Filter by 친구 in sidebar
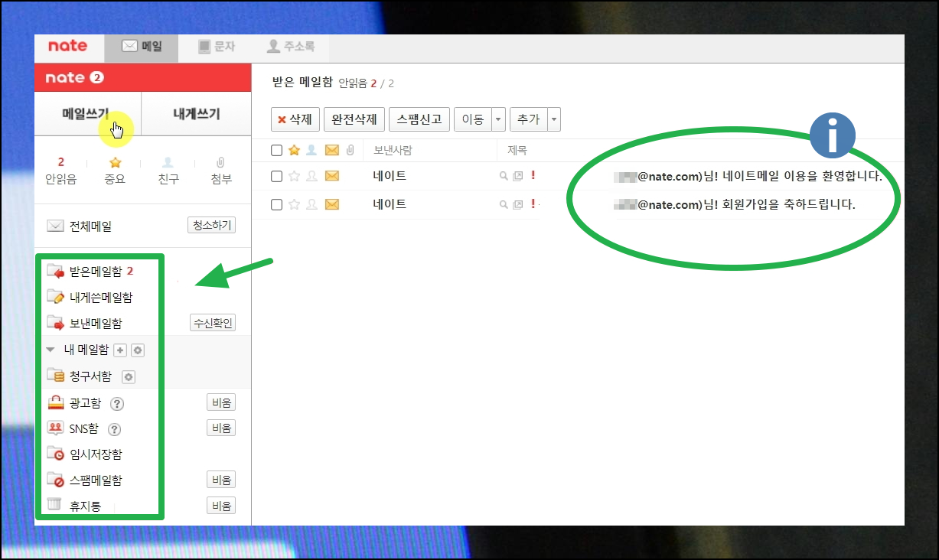The width and height of the screenshot is (939, 560). point(168,171)
